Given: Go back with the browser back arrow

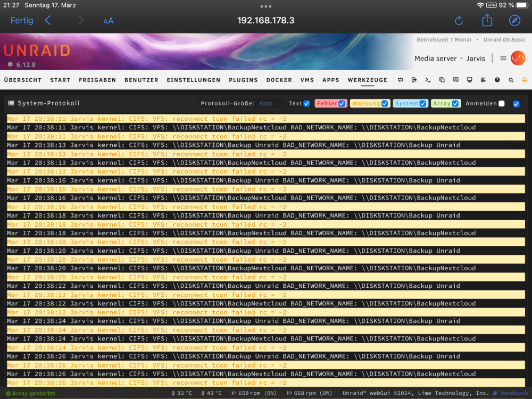Looking at the screenshot, I should [x=47, y=20].
